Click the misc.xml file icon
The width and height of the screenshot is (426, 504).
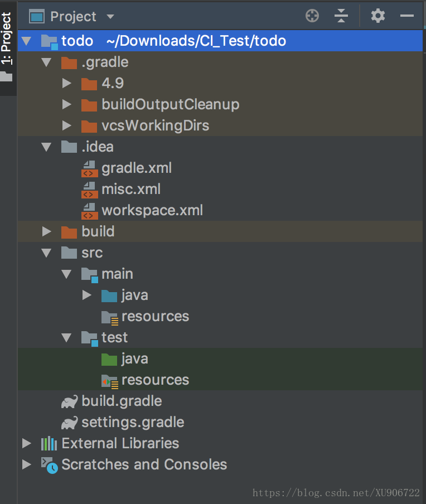89,190
